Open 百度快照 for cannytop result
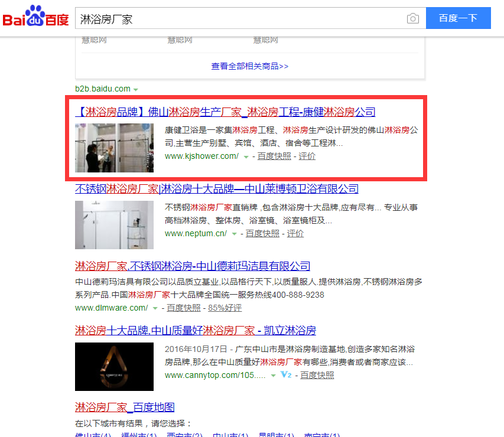Viewport: 504px width, 437px height. pos(317,376)
